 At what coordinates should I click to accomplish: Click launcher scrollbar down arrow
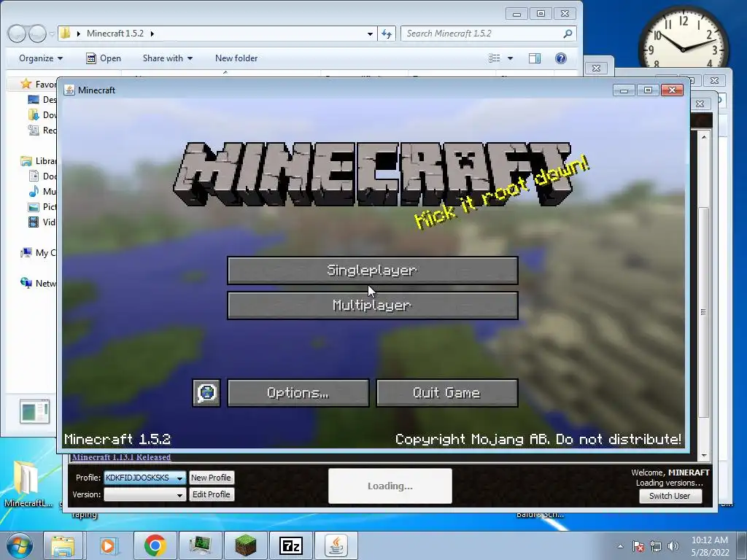tap(704, 456)
